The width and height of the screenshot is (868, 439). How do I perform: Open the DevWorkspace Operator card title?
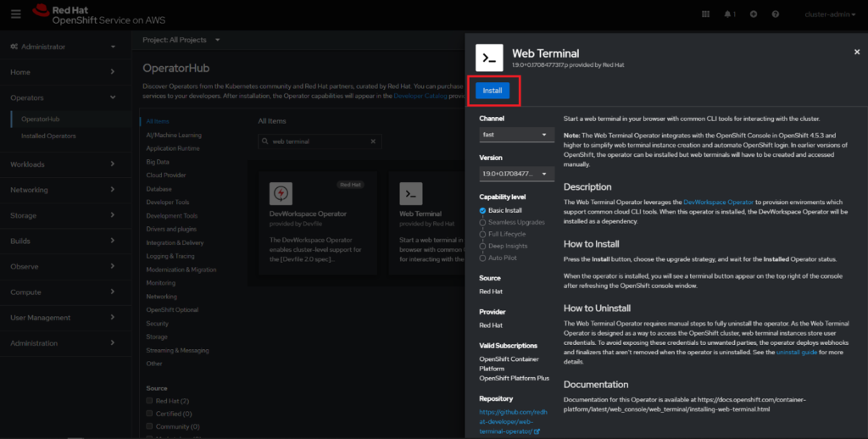pyautogui.click(x=308, y=214)
